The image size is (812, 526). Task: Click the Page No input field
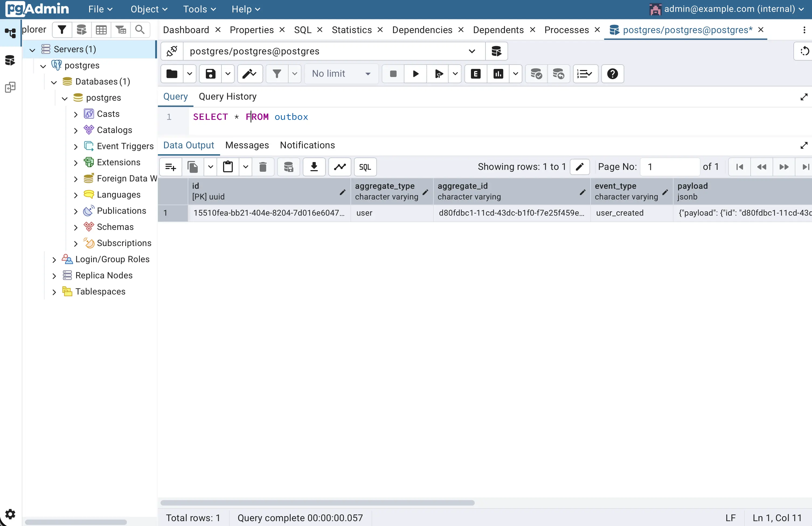669,167
